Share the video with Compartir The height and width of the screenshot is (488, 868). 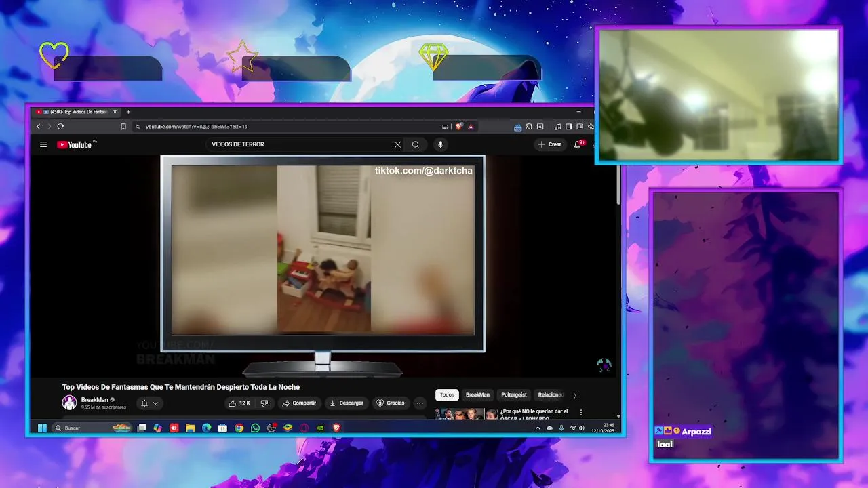click(x=299, y=403)
